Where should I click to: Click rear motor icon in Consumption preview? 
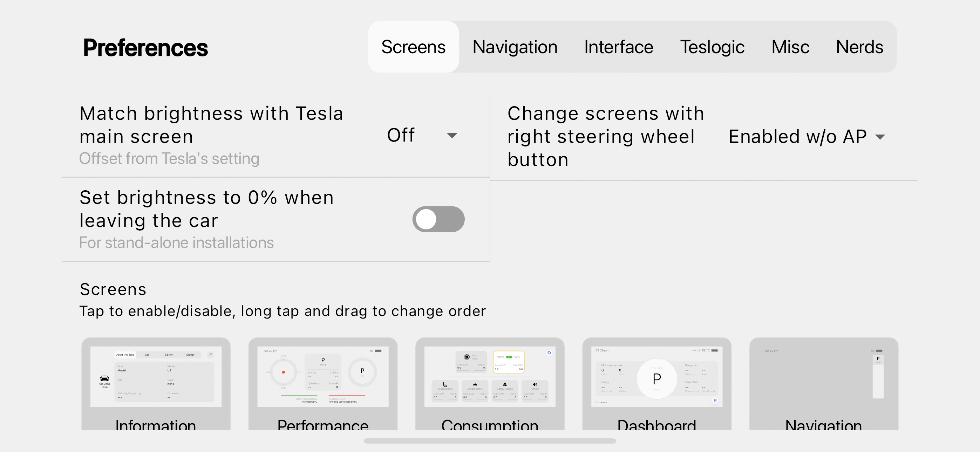467,357
